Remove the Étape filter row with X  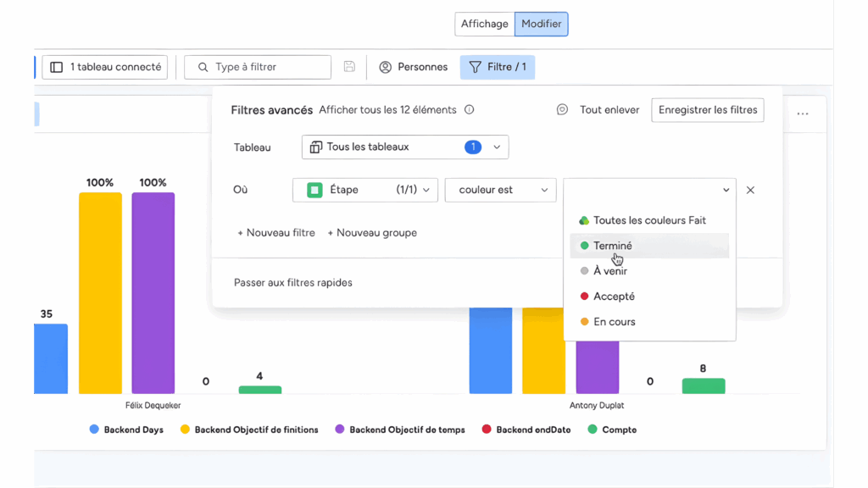[750, 190]
